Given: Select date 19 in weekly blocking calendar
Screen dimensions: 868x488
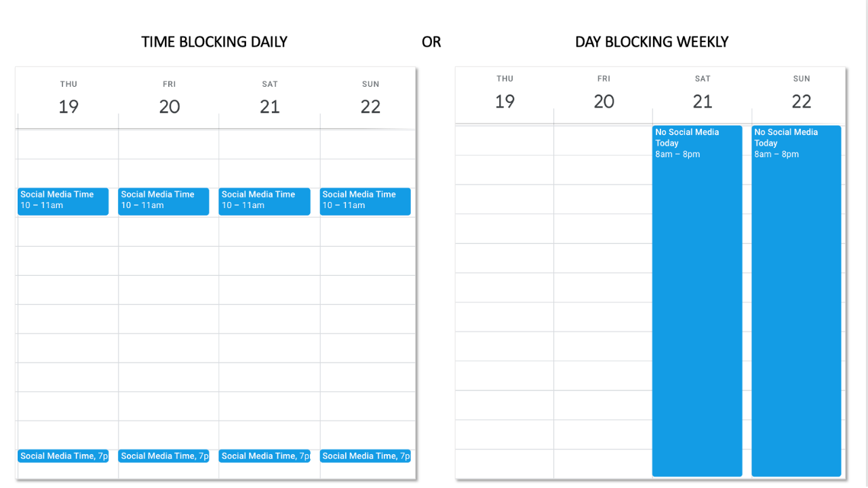Looking at the screenshot, I should coord(505,102).
